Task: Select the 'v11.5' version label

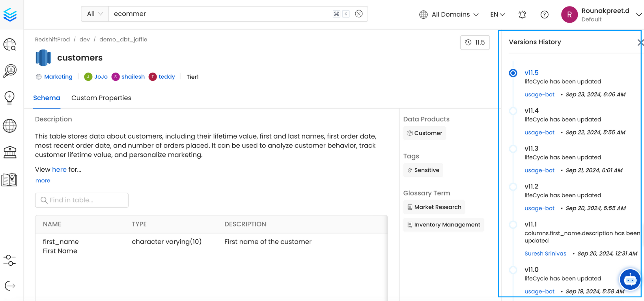Action: (531, 73)
